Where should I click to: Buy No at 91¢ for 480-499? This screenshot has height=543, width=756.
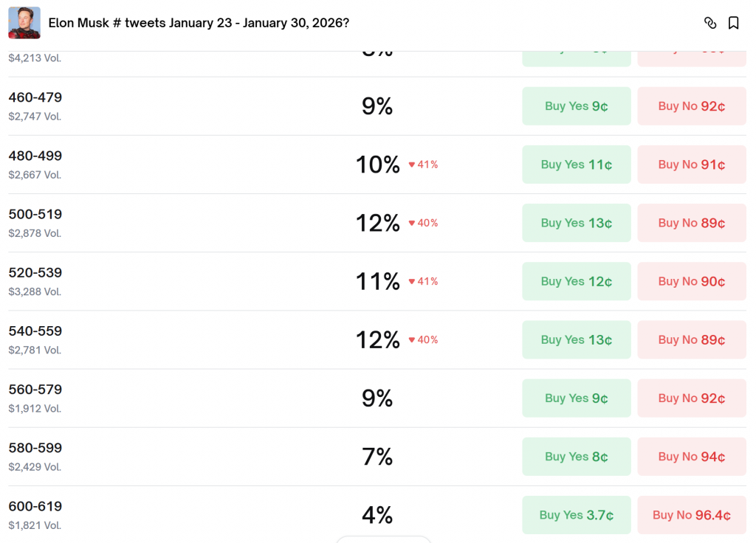692,165
